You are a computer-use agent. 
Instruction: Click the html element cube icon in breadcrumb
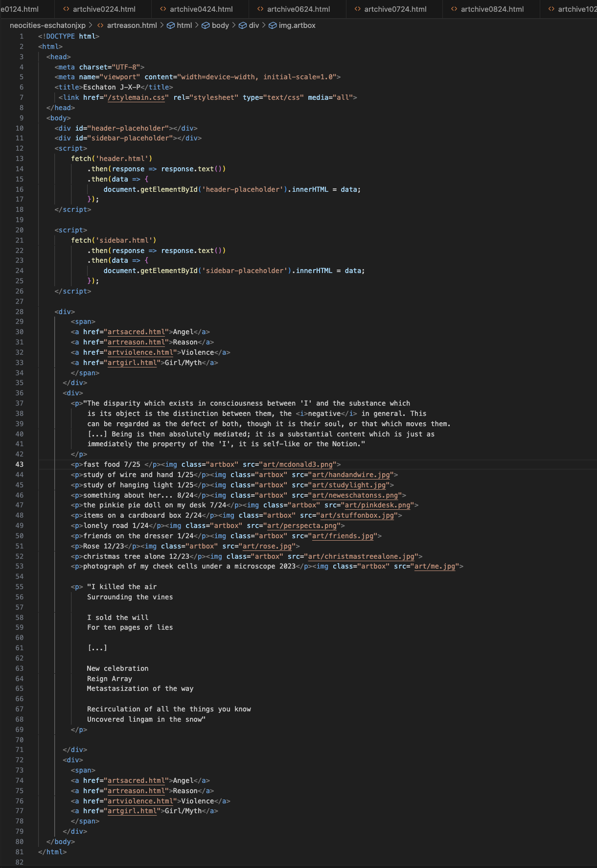pos(171,25)
